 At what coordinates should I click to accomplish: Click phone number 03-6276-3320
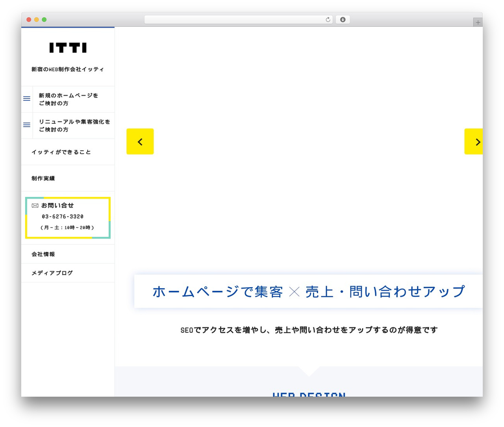point(63,217)
